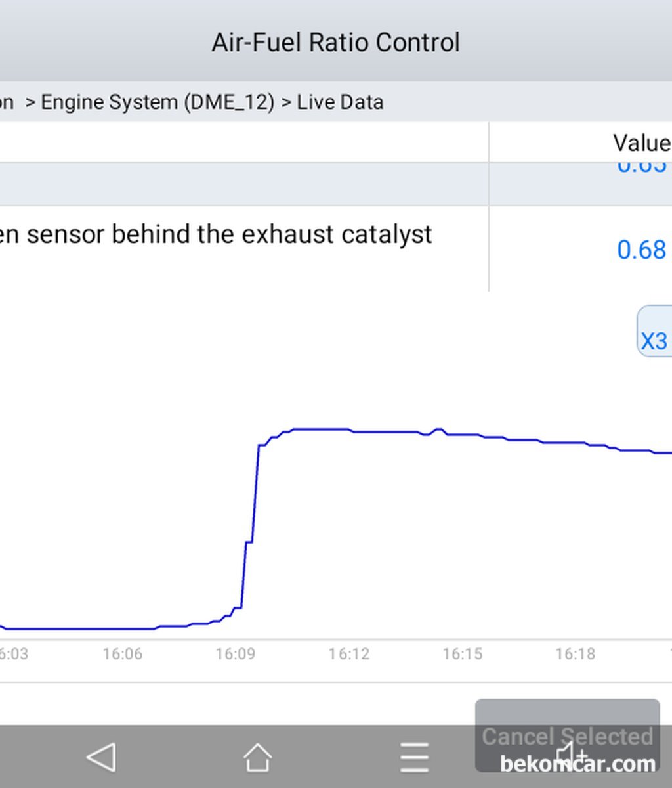Viewport: 672px width, 788px height.
Task: Click the 16:09 time axis label
Action: (236, 654)
